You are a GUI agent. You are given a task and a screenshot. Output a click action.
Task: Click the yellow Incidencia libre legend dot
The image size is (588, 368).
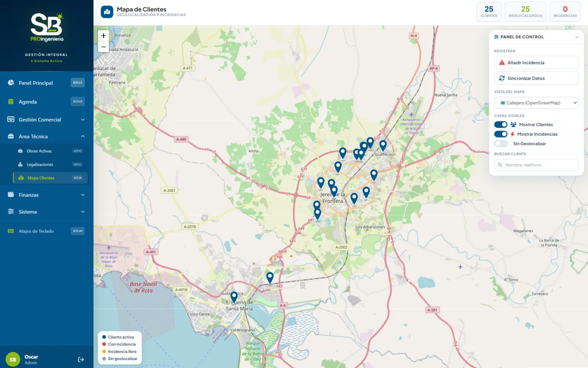104,351
